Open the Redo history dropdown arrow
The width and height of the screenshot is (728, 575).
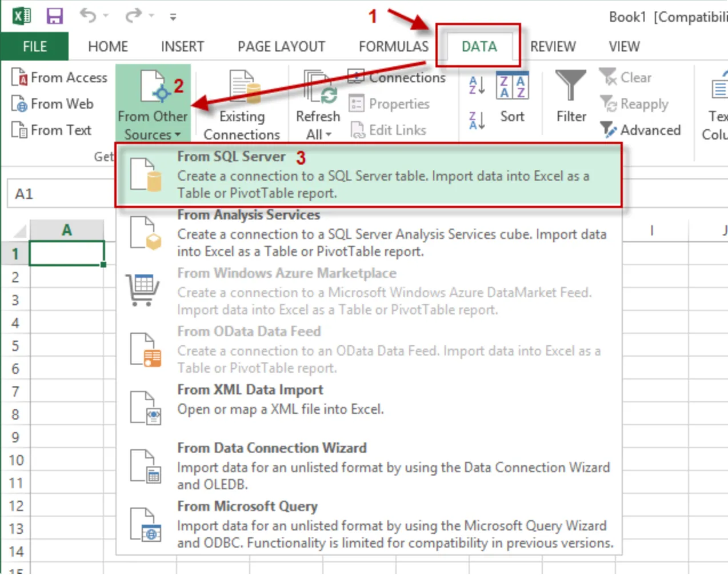click(151, 16)
